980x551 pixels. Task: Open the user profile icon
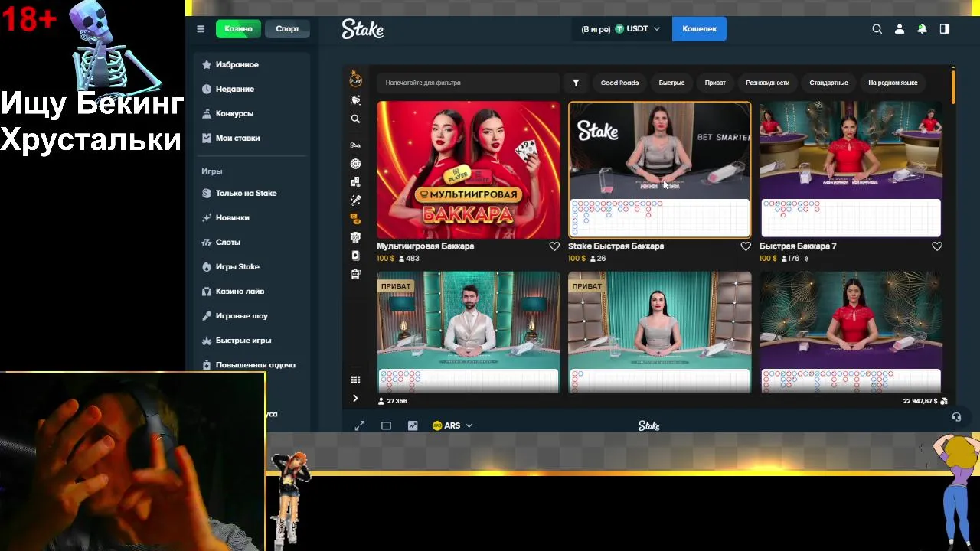click(x=900, y=29)
